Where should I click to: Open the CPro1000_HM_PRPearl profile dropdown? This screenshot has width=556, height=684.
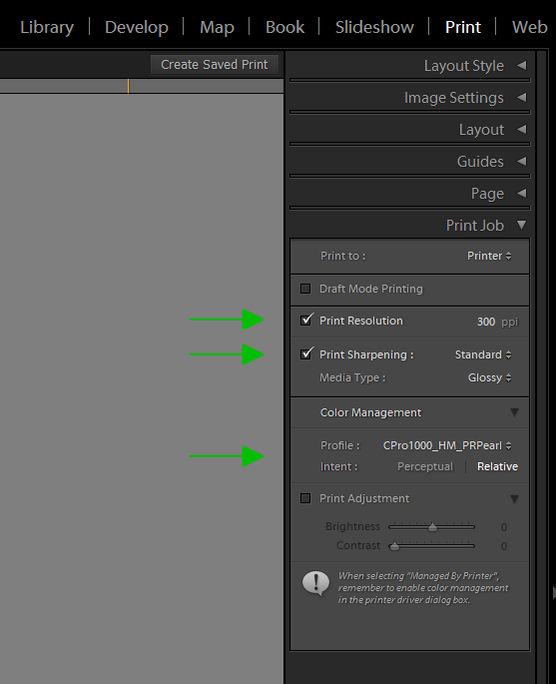pyautogui.click(x=447, y=445)
